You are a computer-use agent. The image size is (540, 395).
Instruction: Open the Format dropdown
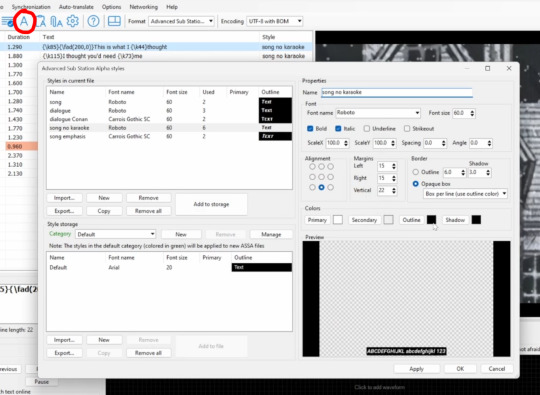[181, 21]
